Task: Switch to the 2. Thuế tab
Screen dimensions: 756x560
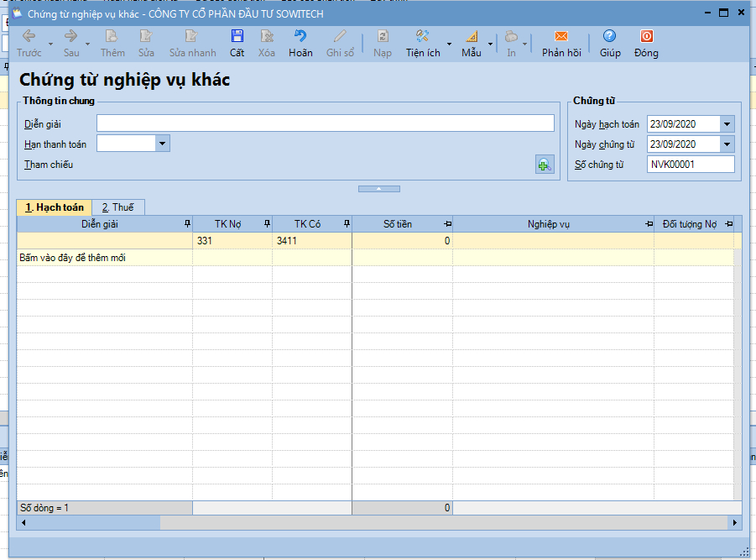Action: click(117, 207)
